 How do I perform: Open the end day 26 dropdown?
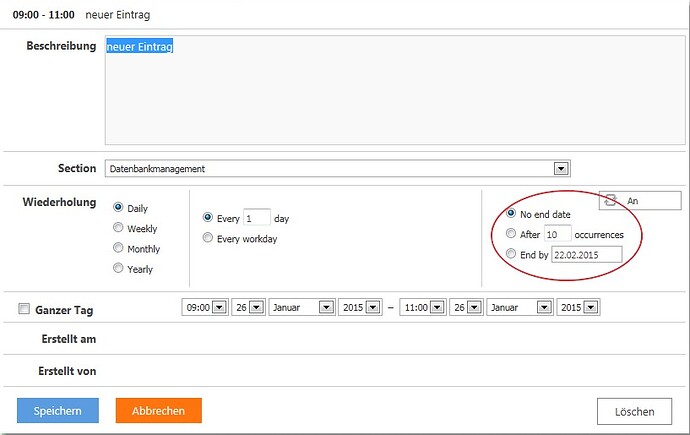pos(466,307)
